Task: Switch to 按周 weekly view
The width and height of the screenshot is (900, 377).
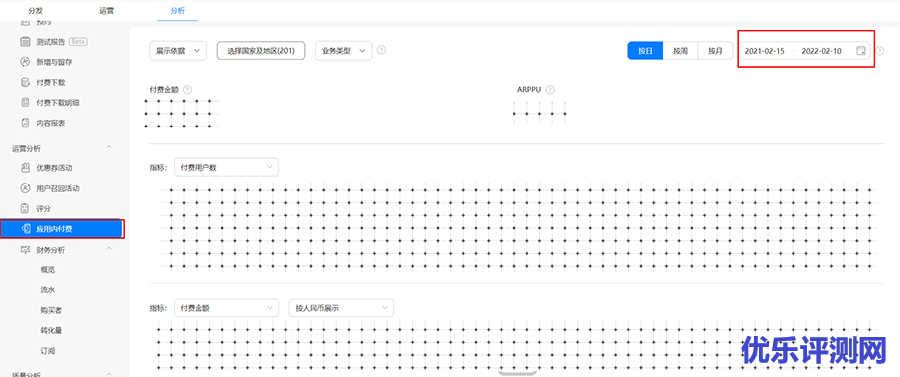Action: [680, 50]
